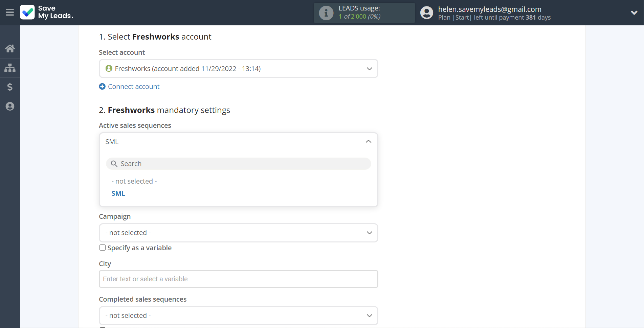Click the helen.savemyleads@gmail.com account email
Image resolution: width=644 pixels, height=328 pixels.
(490, 9)
